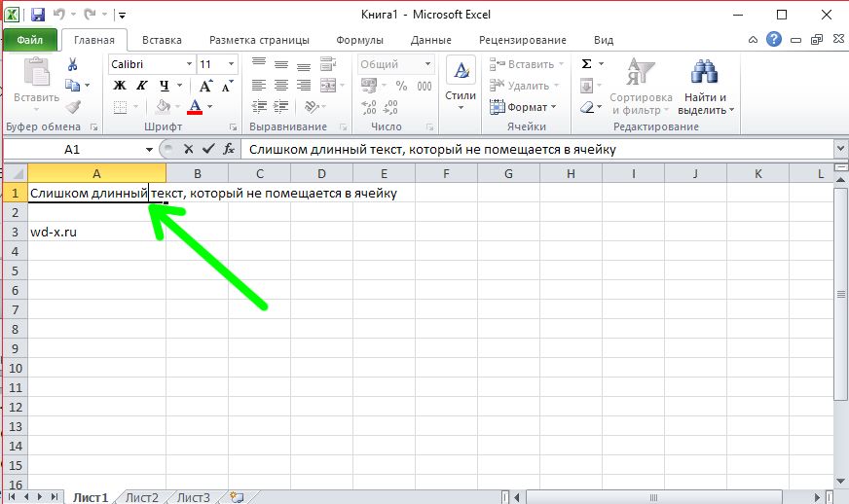Decrease the indent

coord(259,107)
